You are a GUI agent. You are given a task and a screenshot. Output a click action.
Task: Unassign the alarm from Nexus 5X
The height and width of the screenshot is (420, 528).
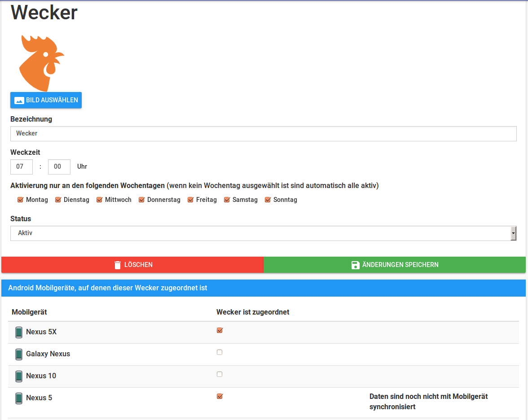220,330
